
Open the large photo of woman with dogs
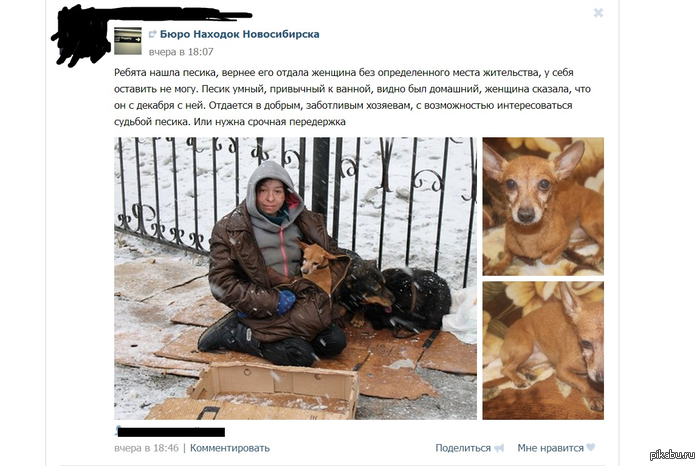295,278
